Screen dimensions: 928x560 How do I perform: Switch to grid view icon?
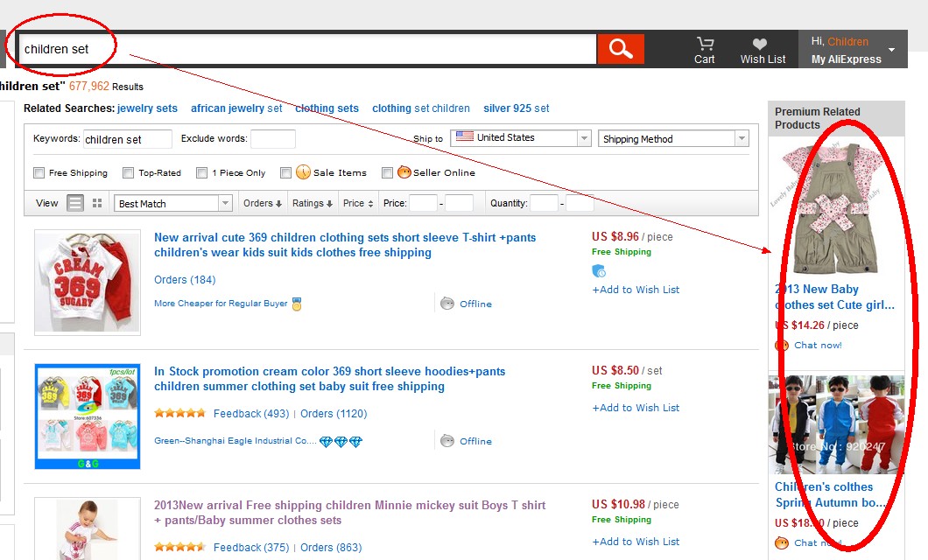click(x=98, y=203)
